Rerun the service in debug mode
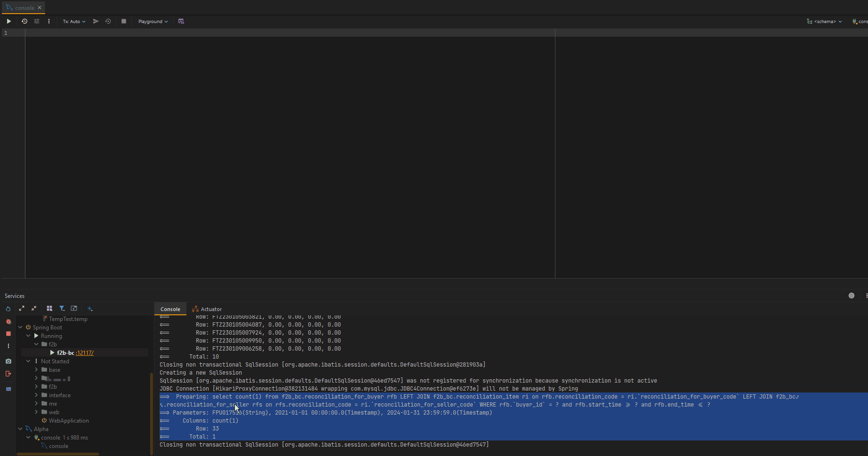This screenshot has height=456, width=868. (x=8, y=321)
